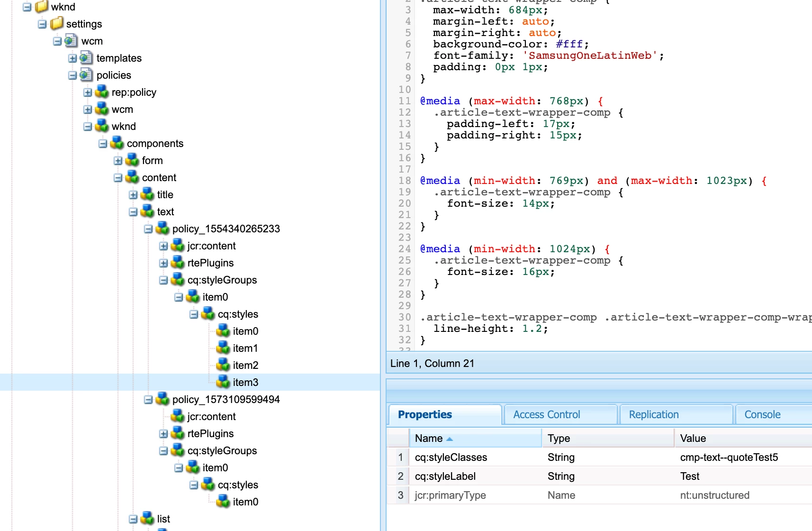This screenshot has width=812, height=531.
Task: Click the nt:unstructured value cell
Action: coord(743,495)
